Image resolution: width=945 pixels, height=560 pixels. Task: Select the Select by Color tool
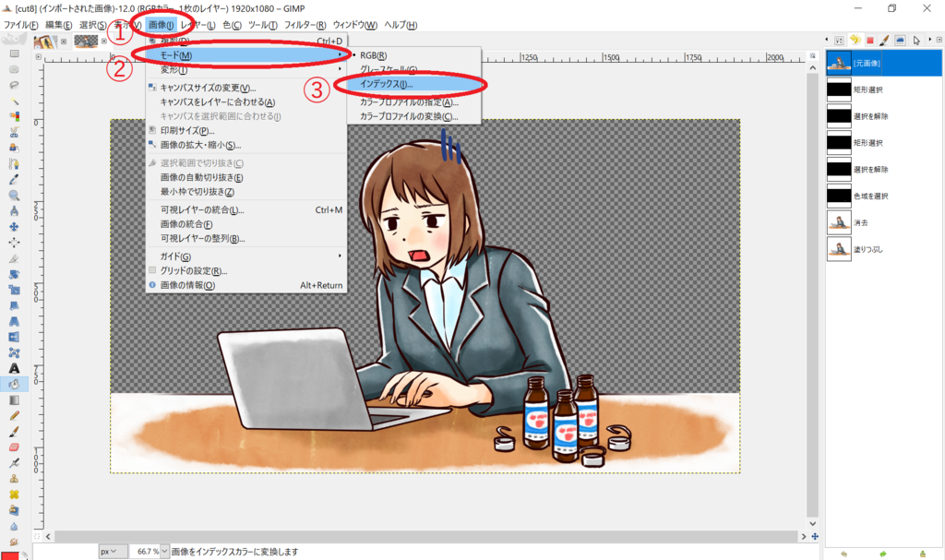(14, 116)
